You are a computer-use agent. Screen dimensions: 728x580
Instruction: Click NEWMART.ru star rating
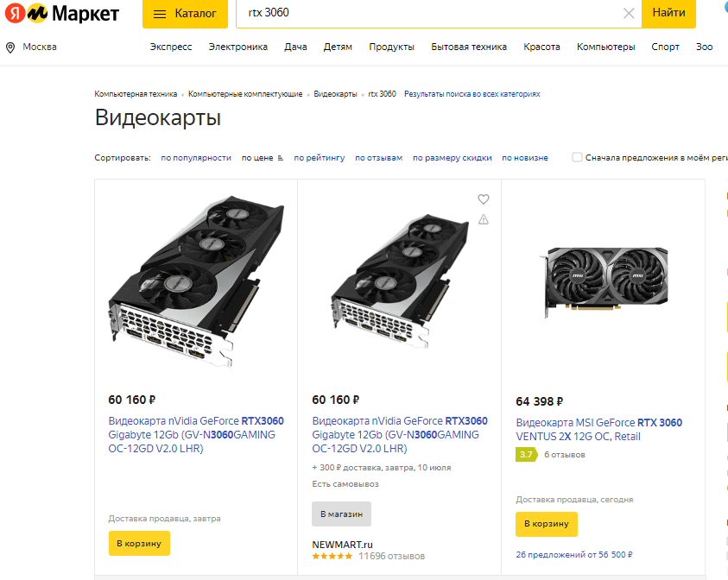[x=332, y=556]
